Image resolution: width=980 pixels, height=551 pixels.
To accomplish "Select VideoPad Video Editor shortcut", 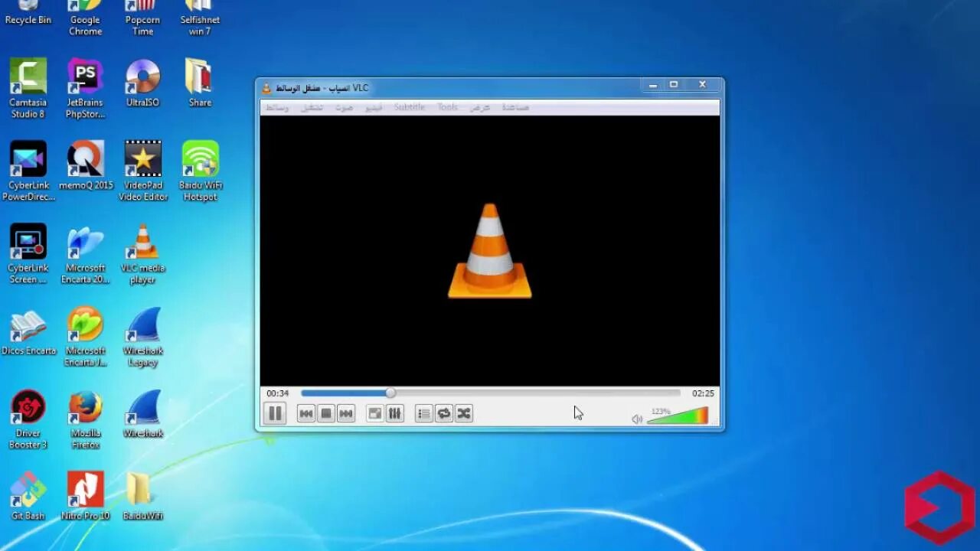I will (x=142, y=171).
